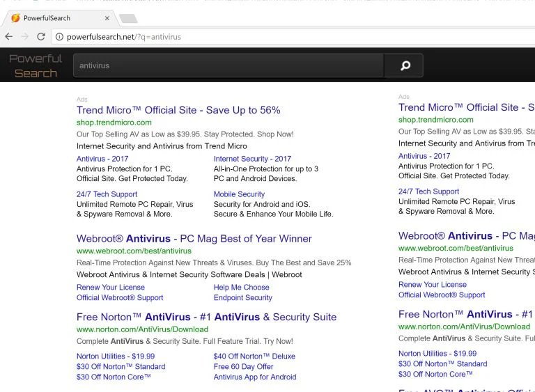535x392 pixels.
Task: Open www.webroot.com/best/antivirus in right sidebar
Action: click(456, 248)
